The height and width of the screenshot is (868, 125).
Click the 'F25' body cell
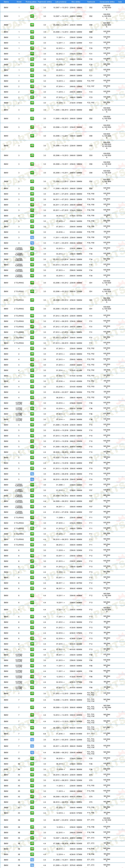(91, 758)
